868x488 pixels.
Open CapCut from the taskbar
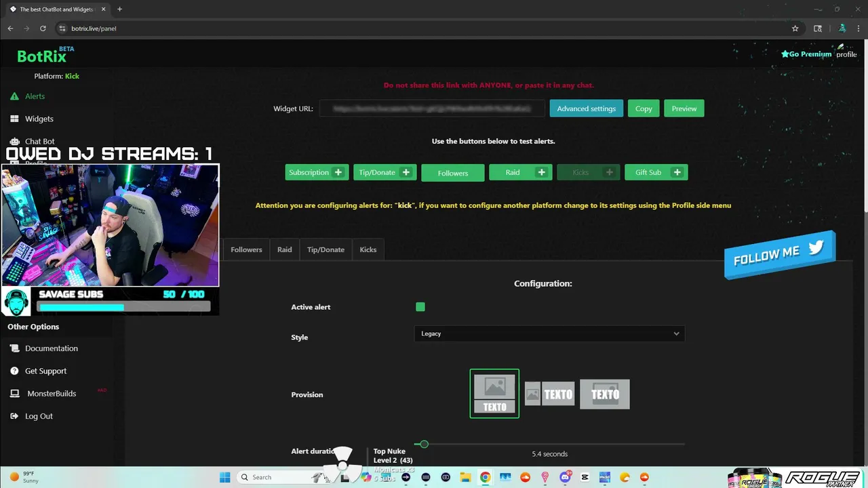[x=585, y=477]
